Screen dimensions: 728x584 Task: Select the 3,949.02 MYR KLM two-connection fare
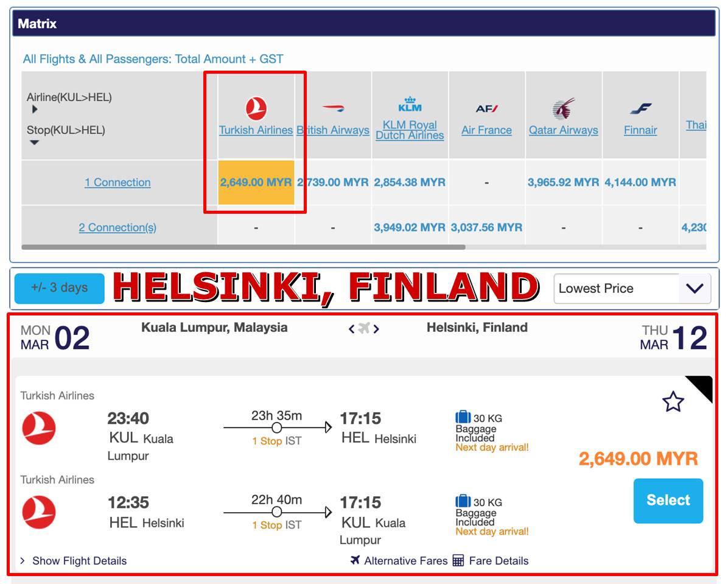pos(410,228)
